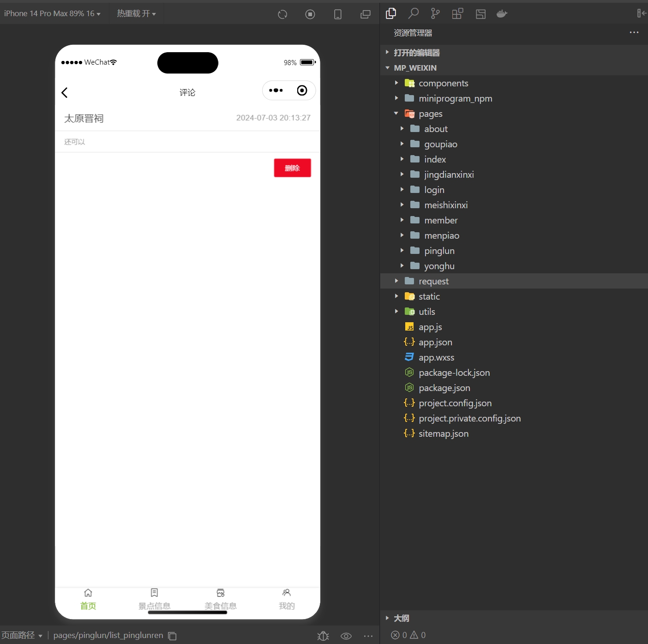Open the extensions icon
This screenshot has height=644, width=648.
click(x=457, y=13)
